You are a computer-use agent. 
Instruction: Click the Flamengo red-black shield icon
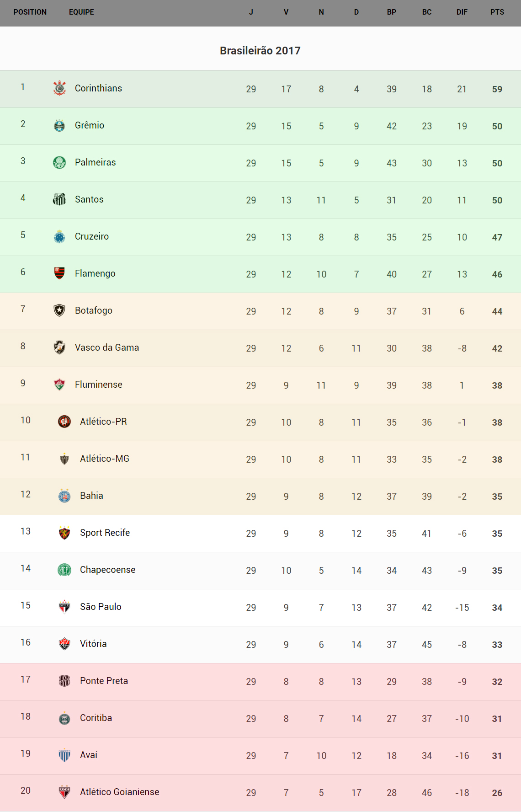pos(59,273)
